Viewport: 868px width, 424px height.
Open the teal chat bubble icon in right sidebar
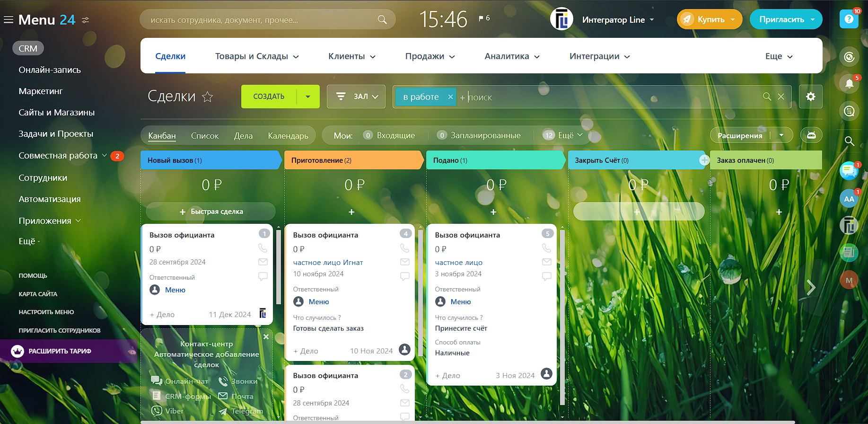(849, 170)
